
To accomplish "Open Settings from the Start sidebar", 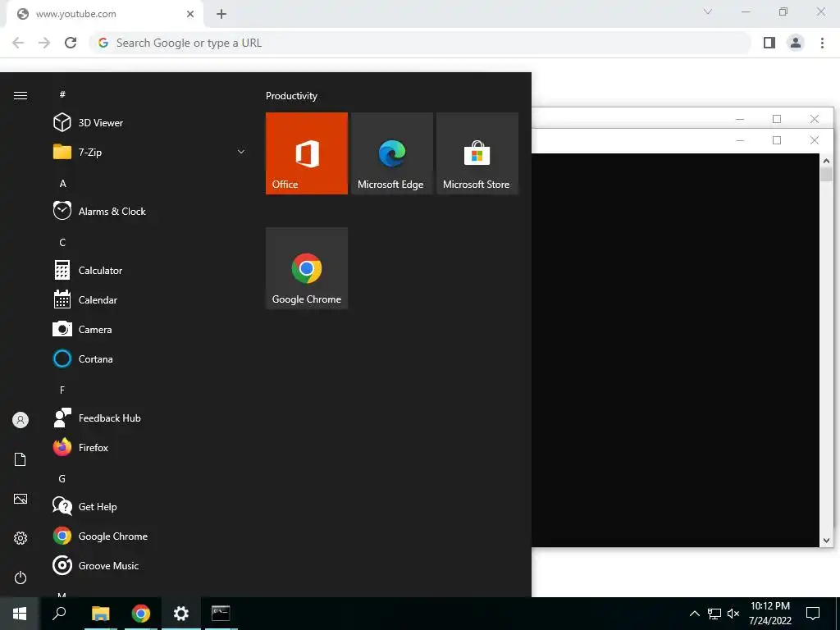I will click(x=21, y=538).
